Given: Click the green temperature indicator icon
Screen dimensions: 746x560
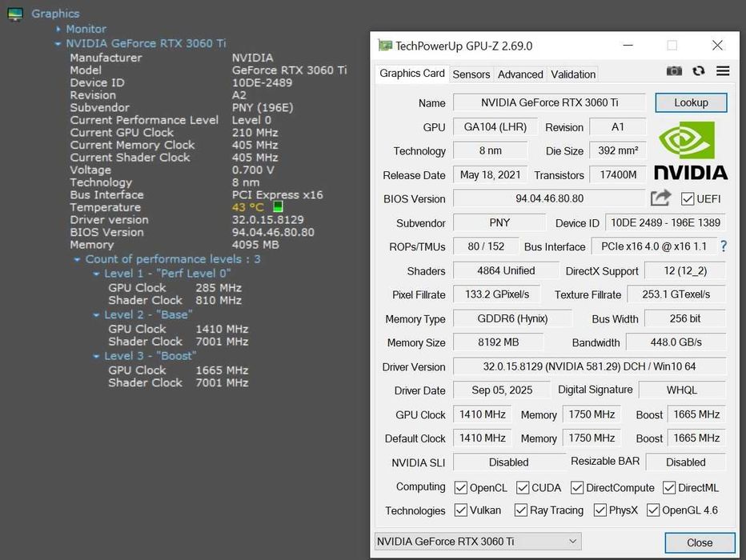Looking at the screenshot, I should pyautogui.click(x=279, y=206).
